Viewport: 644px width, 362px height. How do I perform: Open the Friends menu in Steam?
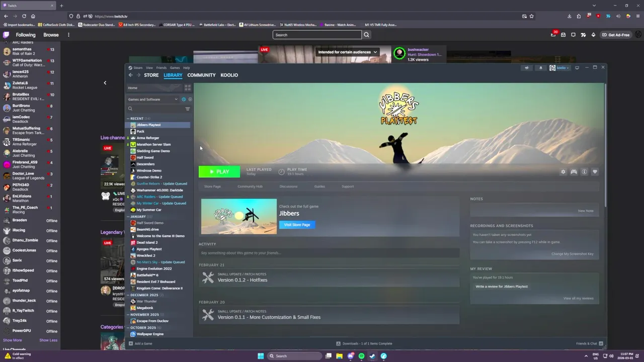(162, 68)
